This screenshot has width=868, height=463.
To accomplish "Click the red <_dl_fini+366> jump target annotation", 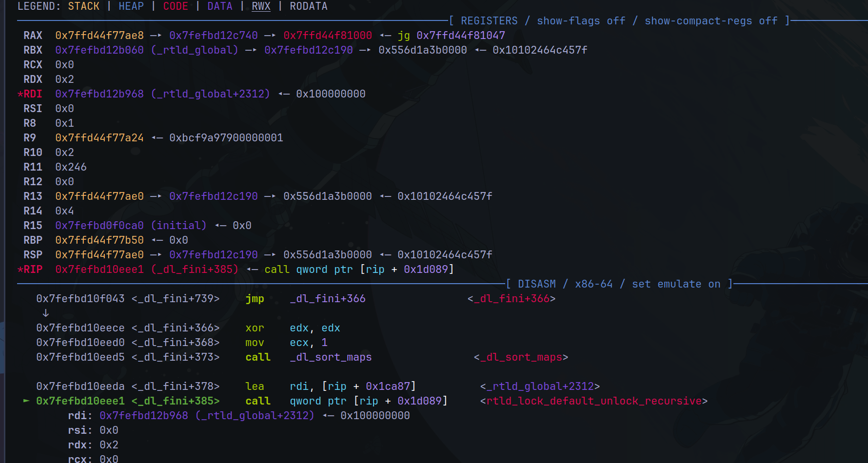I will pyautogui.click(x=512, y=299).
